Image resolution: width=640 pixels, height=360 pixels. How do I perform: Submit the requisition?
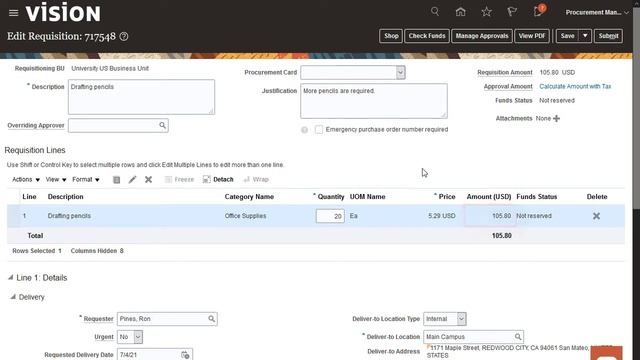(x=608, y=36)
